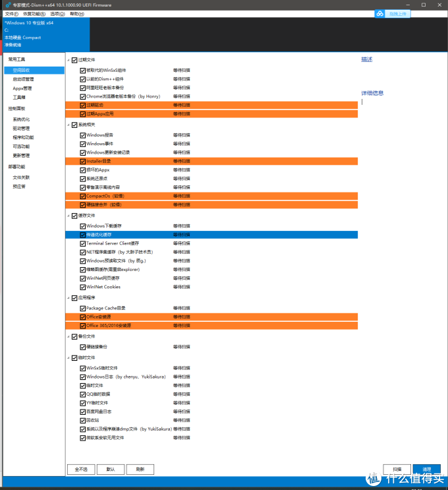Select the Windows 10 专业版 x64 image tile
The image size is (448, 490).
tap(46, 34)
